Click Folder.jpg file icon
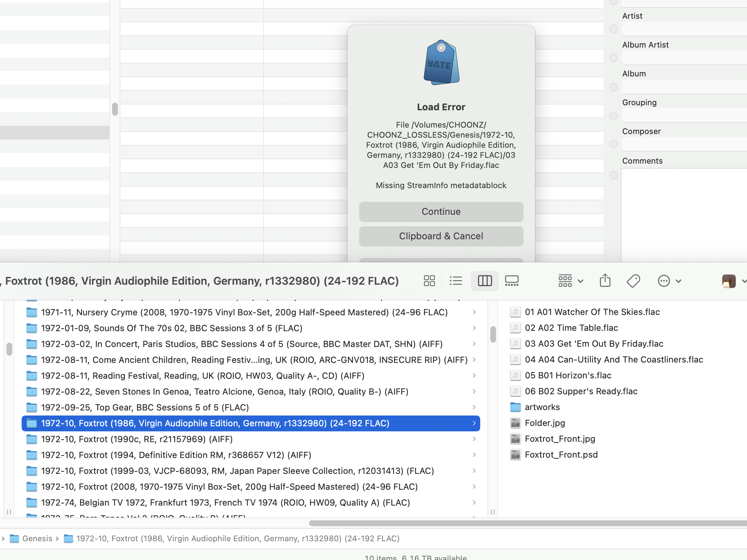Screen dimensions: 747x560 point(516,423)
